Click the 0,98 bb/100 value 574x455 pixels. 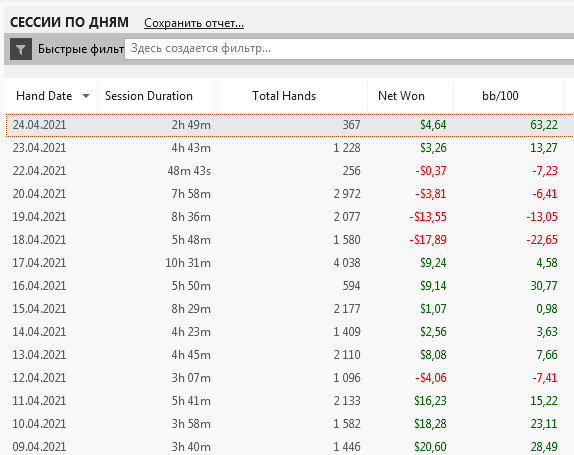coord(547,309)
